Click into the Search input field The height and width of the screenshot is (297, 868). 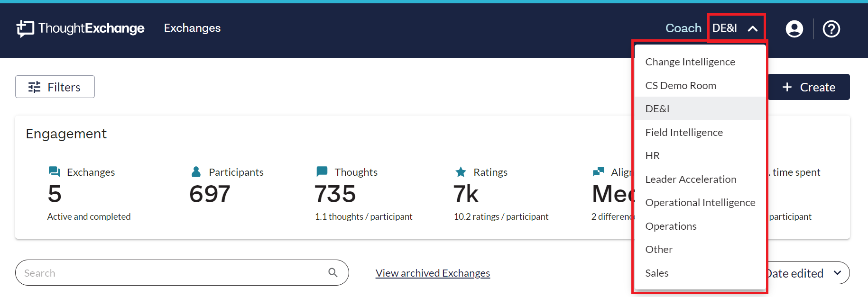click(x=171, y=273)
